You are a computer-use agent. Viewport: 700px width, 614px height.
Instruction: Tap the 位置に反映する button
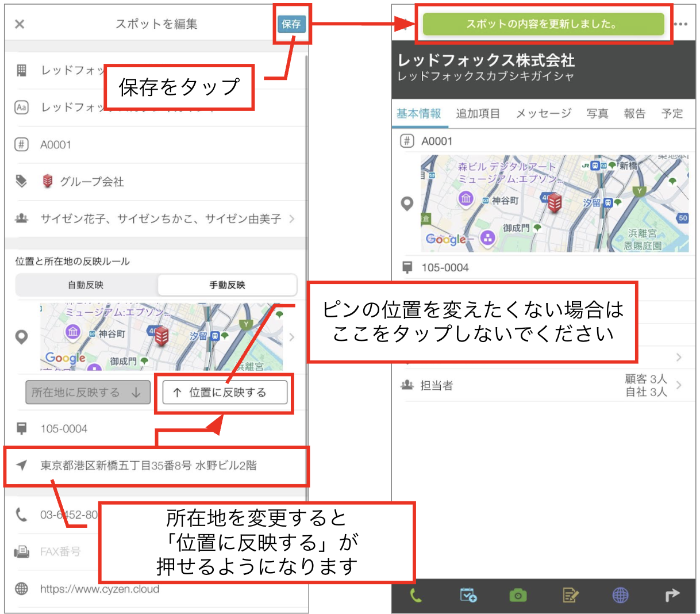tap(225, 393)
